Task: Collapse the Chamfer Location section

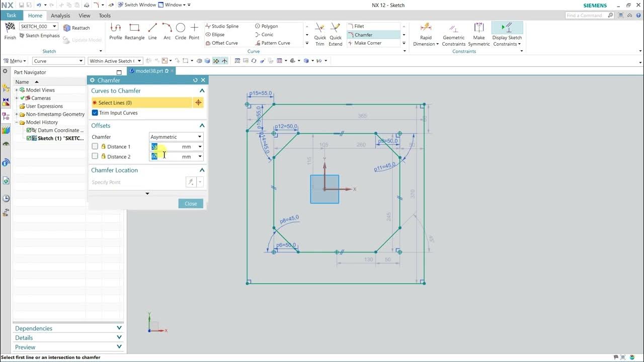Action: click(202, 170)
